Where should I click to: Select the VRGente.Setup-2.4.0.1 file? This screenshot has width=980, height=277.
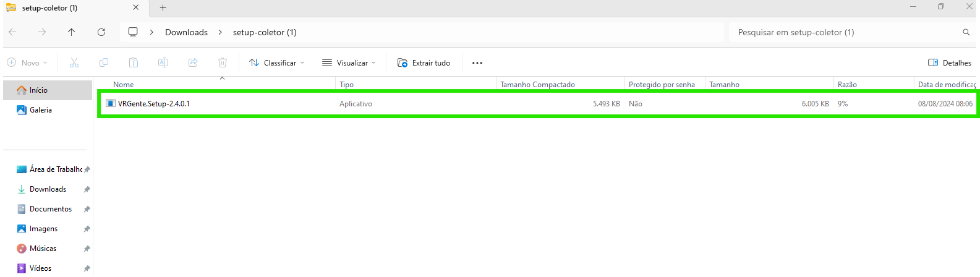click(154, 104)
